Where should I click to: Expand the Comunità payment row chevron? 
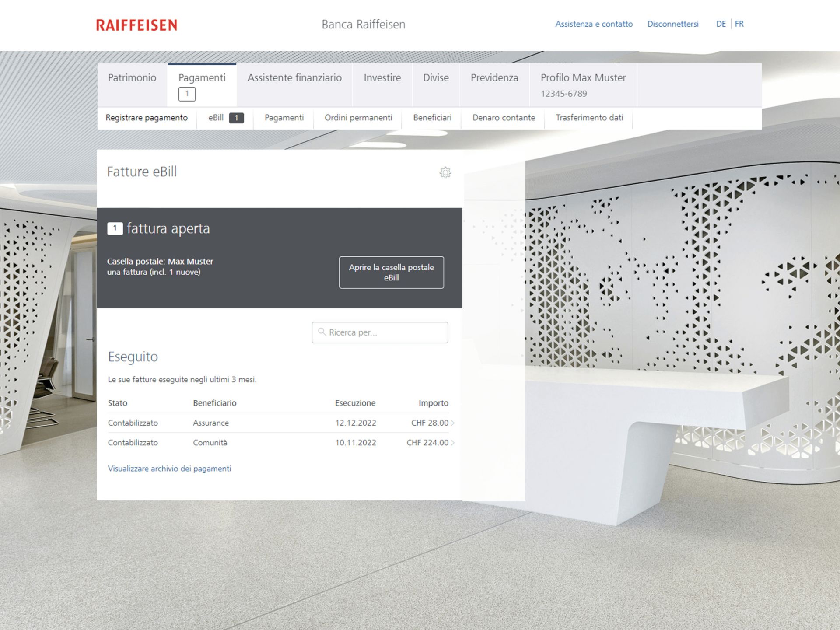coord(453,443)
